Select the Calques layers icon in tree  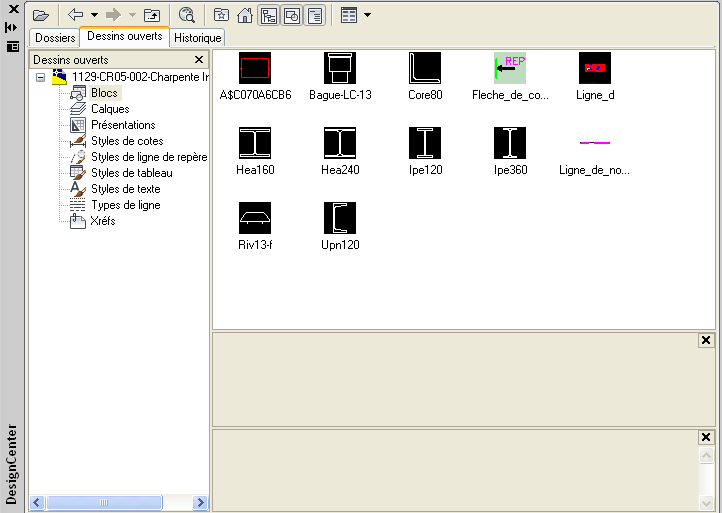point(79,109)
